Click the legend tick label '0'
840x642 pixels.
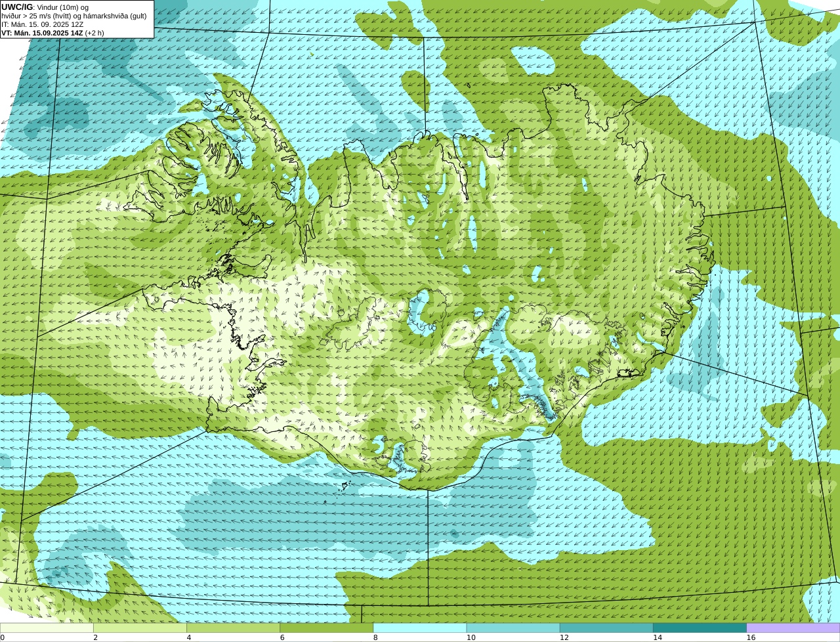2,637
